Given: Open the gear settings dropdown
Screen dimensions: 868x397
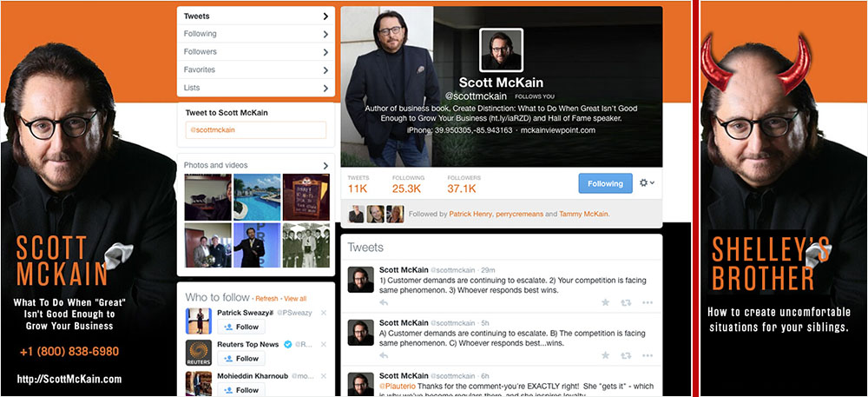Looking at the screenshot, I should click(x=647, y=182).
